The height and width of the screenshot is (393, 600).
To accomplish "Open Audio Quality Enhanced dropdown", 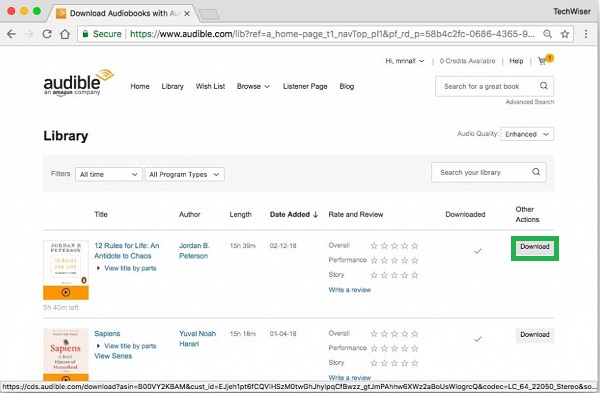I will point(527,134).
